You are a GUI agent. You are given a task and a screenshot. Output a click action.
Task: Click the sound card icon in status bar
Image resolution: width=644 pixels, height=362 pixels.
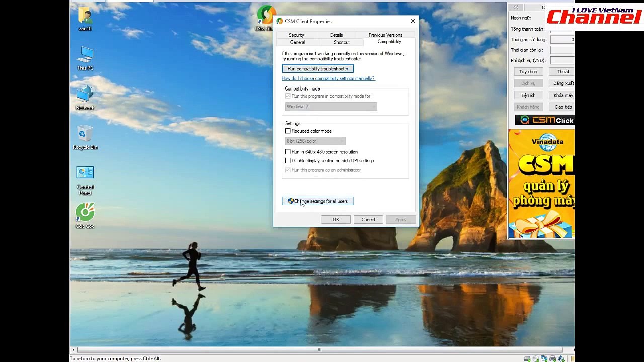(x=561, y=359)
